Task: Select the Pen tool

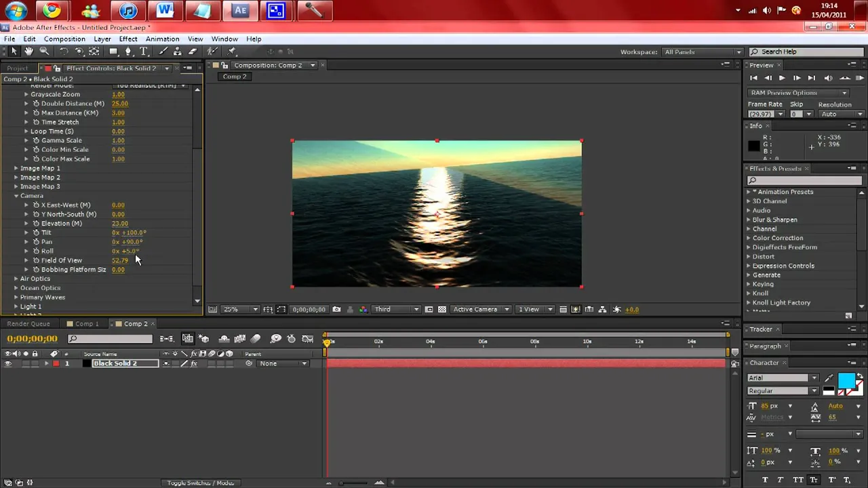Action: click(129, 52)
